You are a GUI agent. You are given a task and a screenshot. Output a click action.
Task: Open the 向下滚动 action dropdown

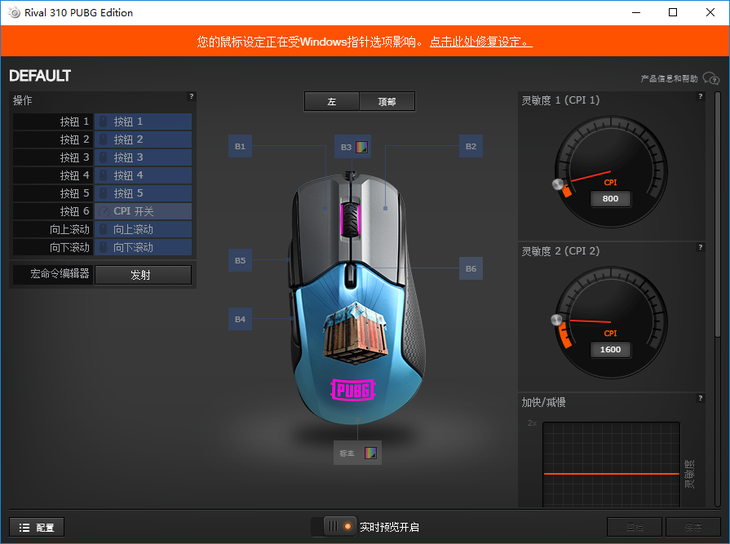tap(143, 247)
